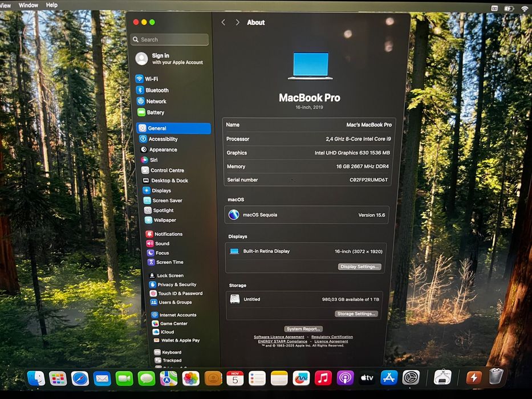Screen dimensions: 532x399
Task: Focus the sidebar Search field
Action: coord(169,39)
